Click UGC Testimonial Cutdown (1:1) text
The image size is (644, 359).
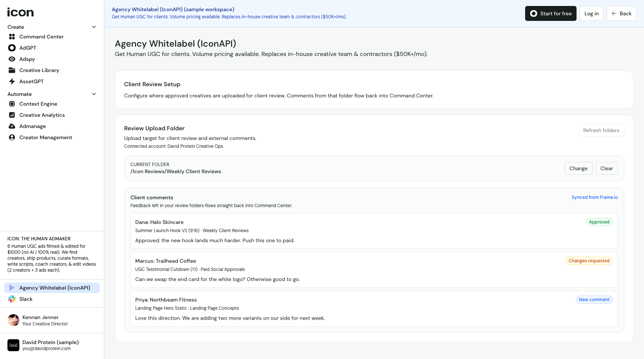[166, 269]
